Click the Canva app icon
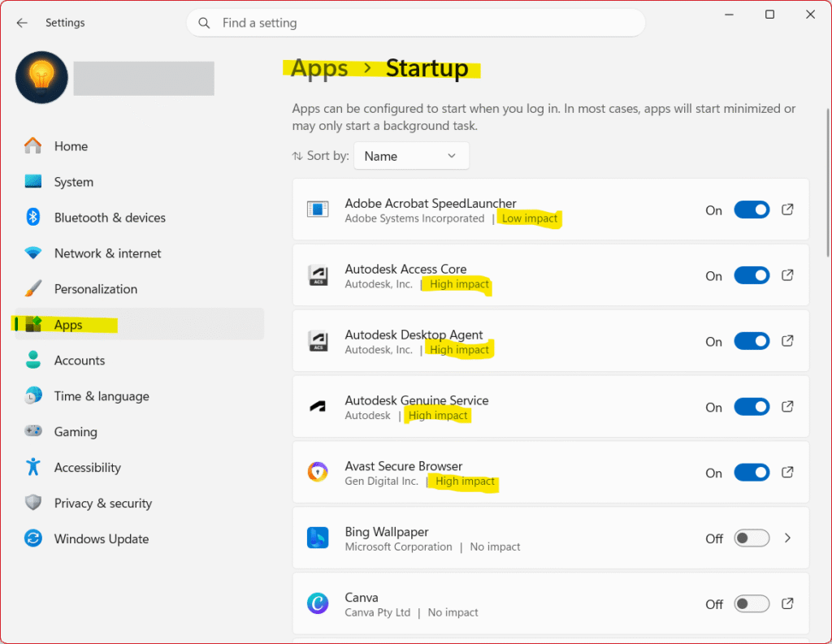 (318, 603)
